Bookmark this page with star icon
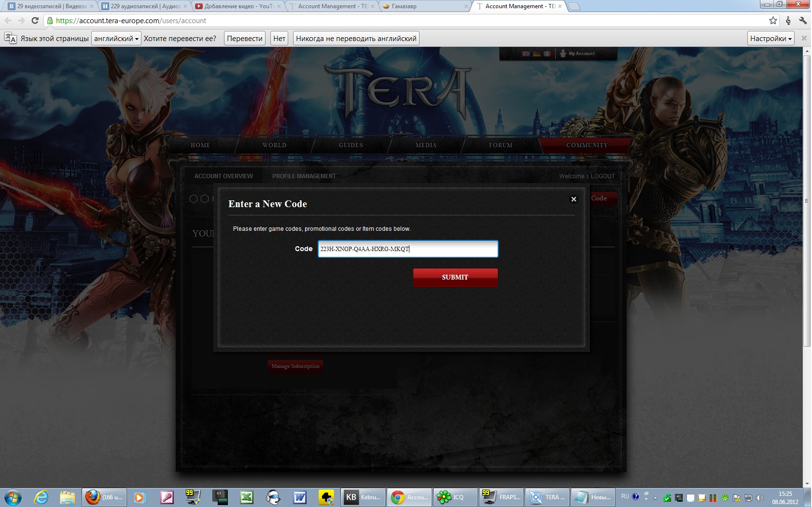Screen dimensions: 812x507 coord(773,20)
